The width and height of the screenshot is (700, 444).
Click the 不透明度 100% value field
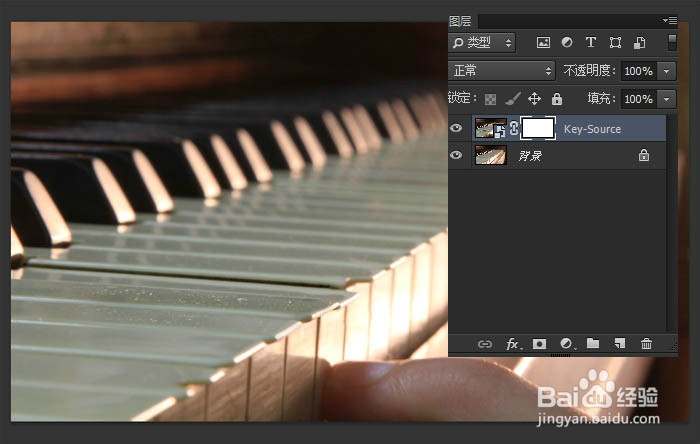point(638,71)
